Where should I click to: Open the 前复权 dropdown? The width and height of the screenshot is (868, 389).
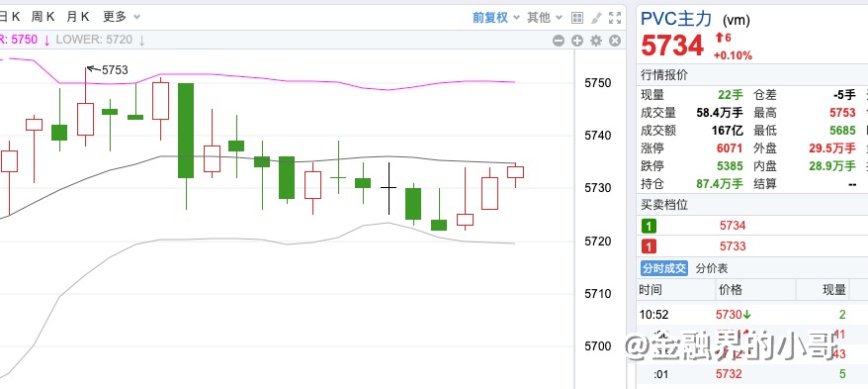coord(495,17)
